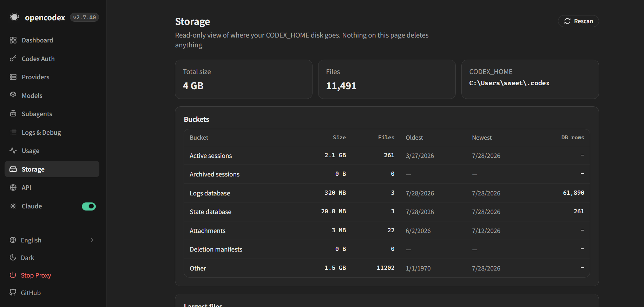Click the Usage activity pulse icon
This screenshot has height=307, width=644.
coord(13,151)
